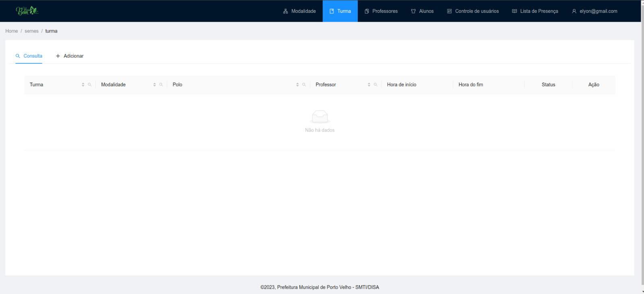The image size is (644, 294).
Task: Click the Ação column header
Action: click(594, 85)
